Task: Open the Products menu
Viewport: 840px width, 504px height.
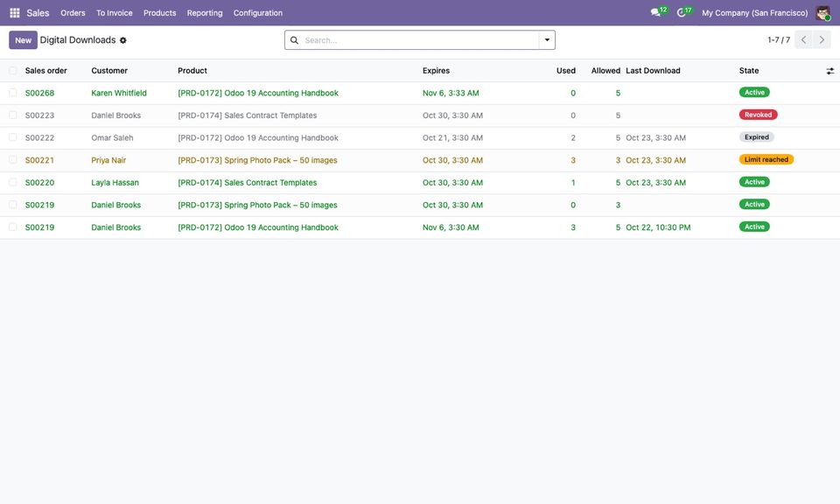Action: pyautogui.click(x=159, y=13)
